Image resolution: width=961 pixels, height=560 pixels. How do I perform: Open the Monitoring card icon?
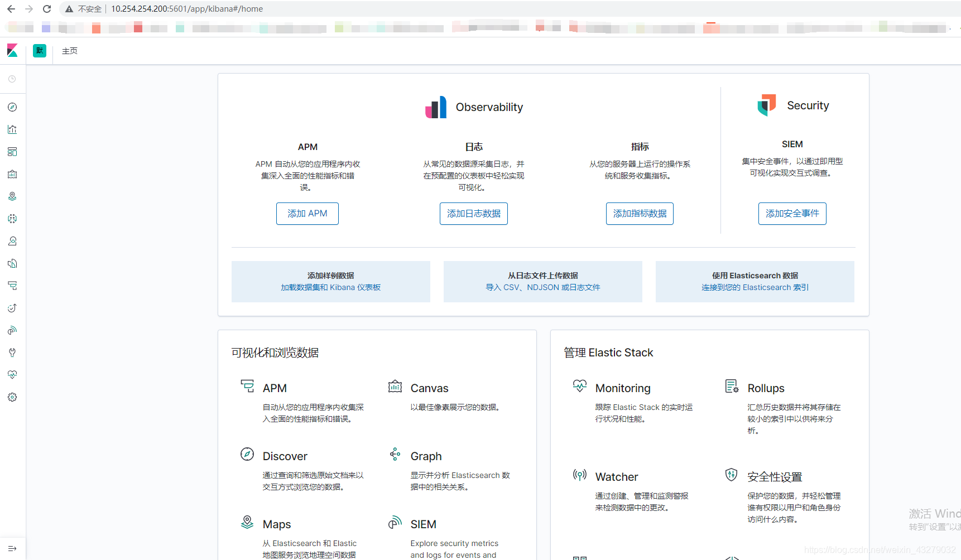point(580,385)
